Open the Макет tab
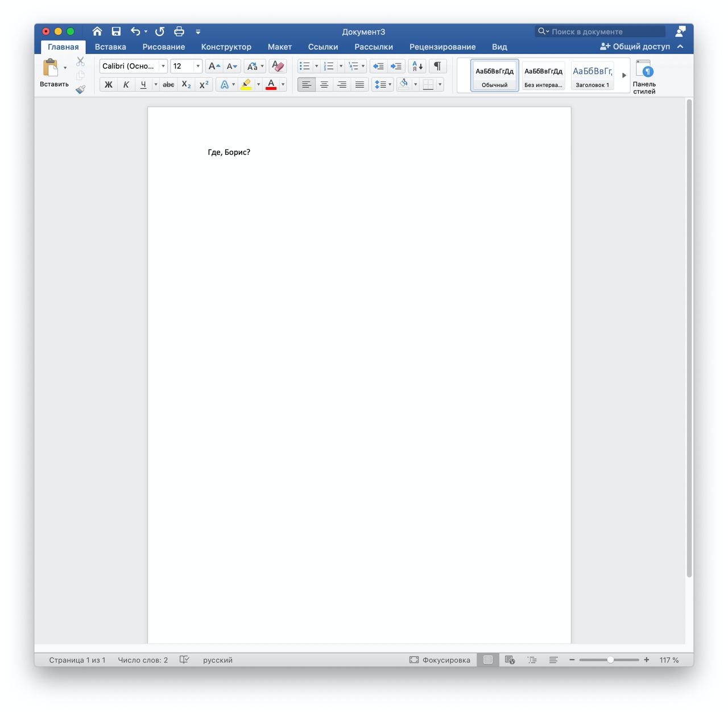The width and height of the screenshot is (728, 712). pos(280,47)
